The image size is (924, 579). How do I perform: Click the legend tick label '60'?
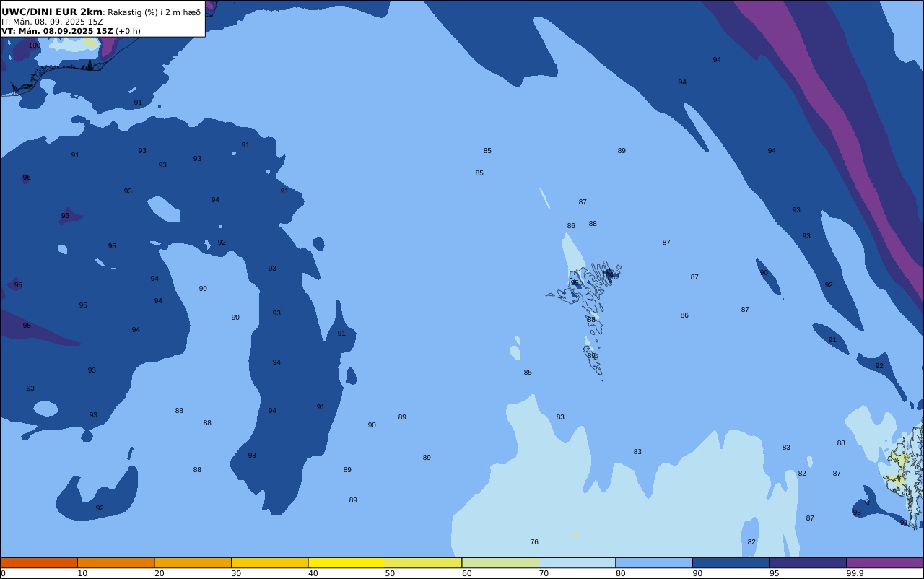click(x=466, y=573)
